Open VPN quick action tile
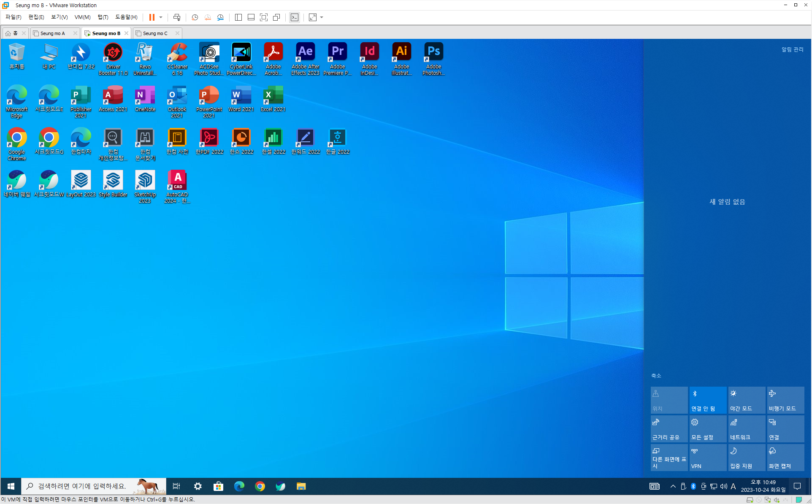 (708, 458)
